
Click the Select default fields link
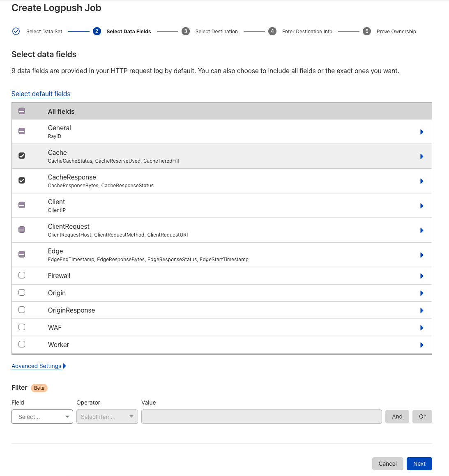tap(41, 94)
